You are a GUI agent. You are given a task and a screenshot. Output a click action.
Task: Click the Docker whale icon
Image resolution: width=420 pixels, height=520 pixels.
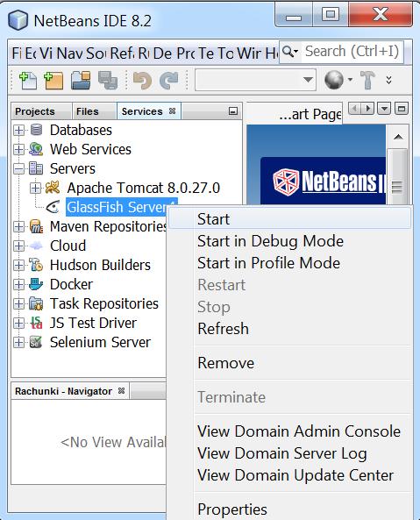36,284
